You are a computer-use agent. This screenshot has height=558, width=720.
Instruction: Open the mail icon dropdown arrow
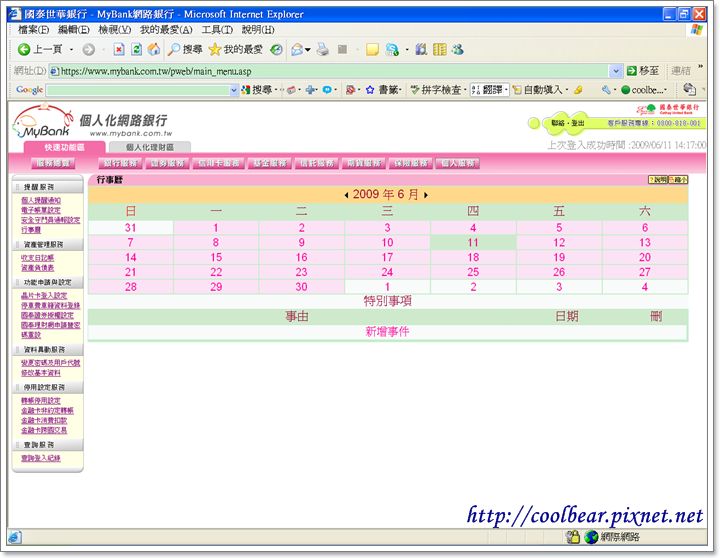pos(308,50)
